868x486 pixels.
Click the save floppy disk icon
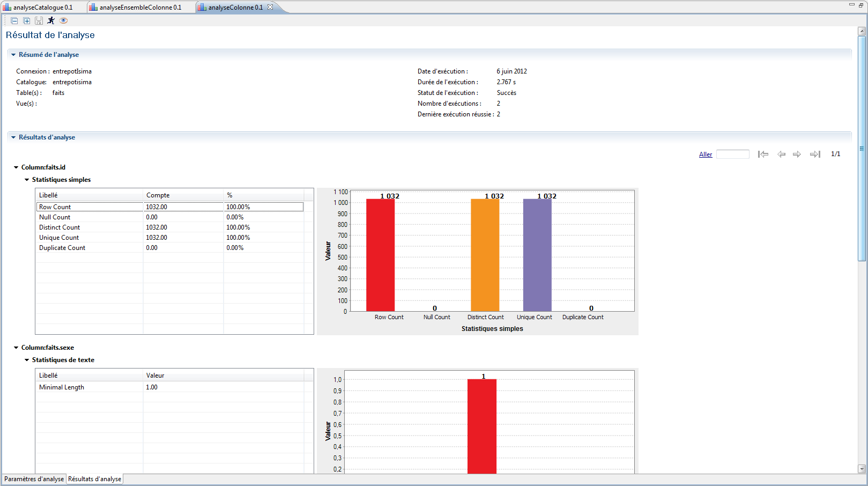coord(39,21)
